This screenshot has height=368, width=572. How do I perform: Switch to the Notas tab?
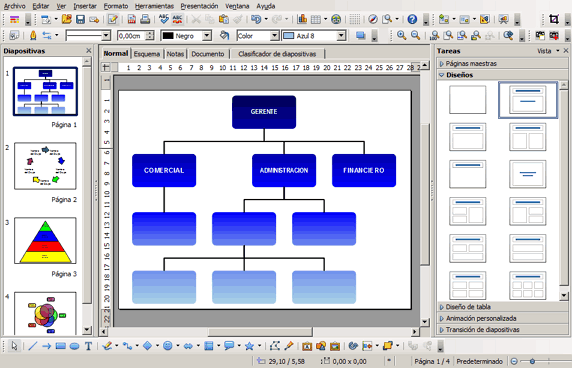click(175, 54)
